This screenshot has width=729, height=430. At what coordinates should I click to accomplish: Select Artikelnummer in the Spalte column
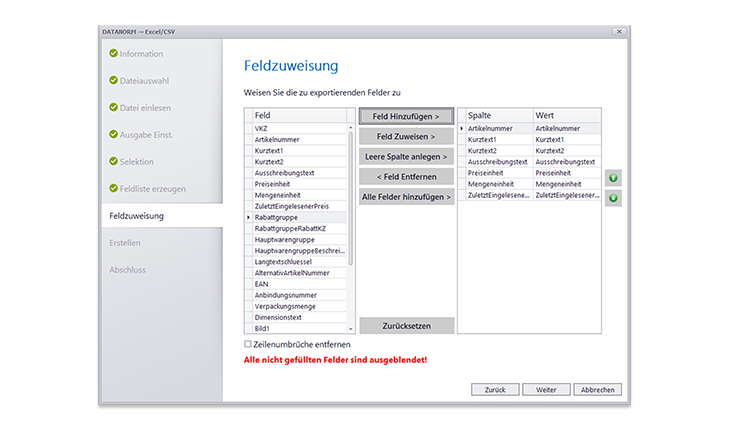coord(499,128)
